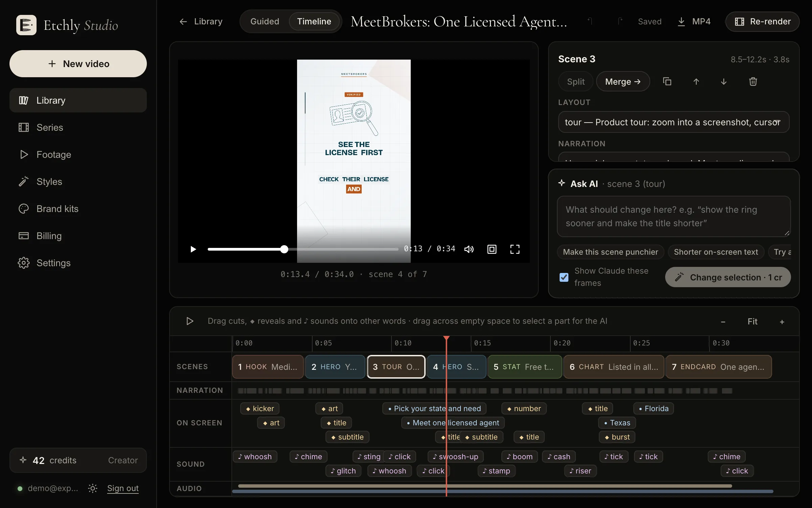Open the layout dropdown for tour

pos(674,122)
